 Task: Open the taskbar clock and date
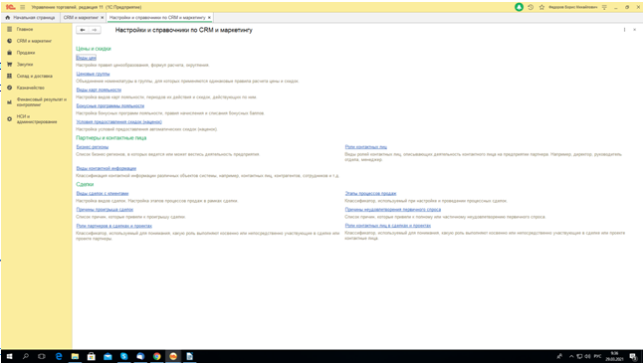pos(614,356)
